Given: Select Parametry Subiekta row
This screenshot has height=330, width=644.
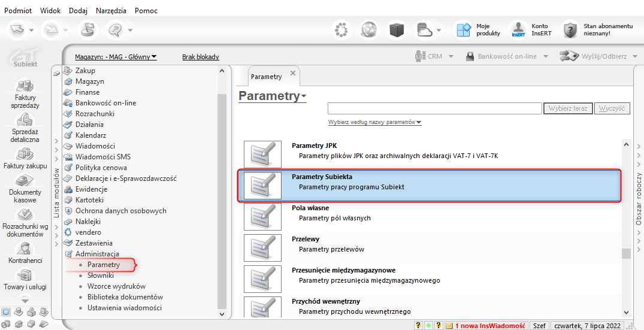Looking at the screenshot, I should tap(429, 186).
